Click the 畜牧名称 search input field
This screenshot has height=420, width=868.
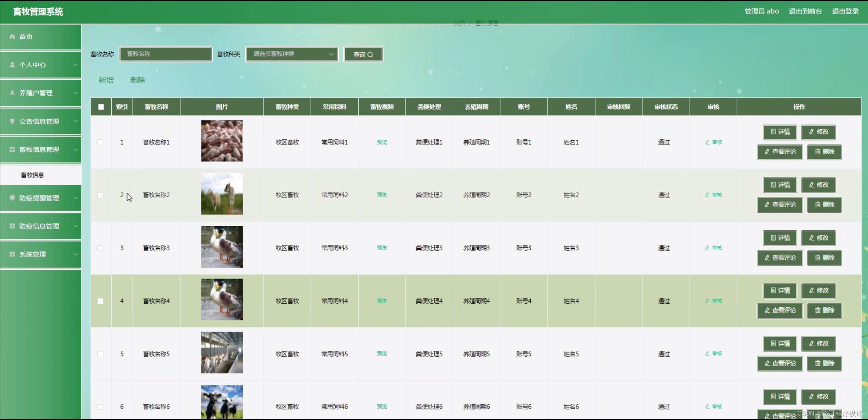(x=166, y=54)
